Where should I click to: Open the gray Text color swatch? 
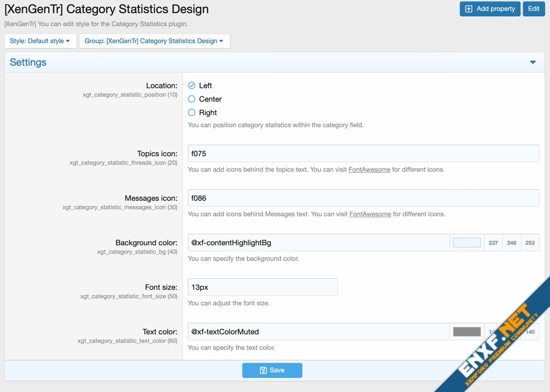467,331
